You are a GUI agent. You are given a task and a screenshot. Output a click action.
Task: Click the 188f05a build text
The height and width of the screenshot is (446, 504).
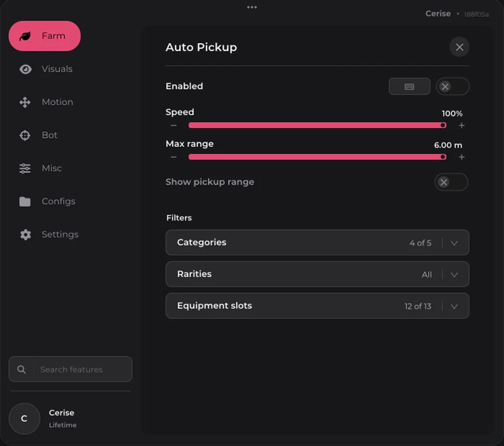click(476, 14)
